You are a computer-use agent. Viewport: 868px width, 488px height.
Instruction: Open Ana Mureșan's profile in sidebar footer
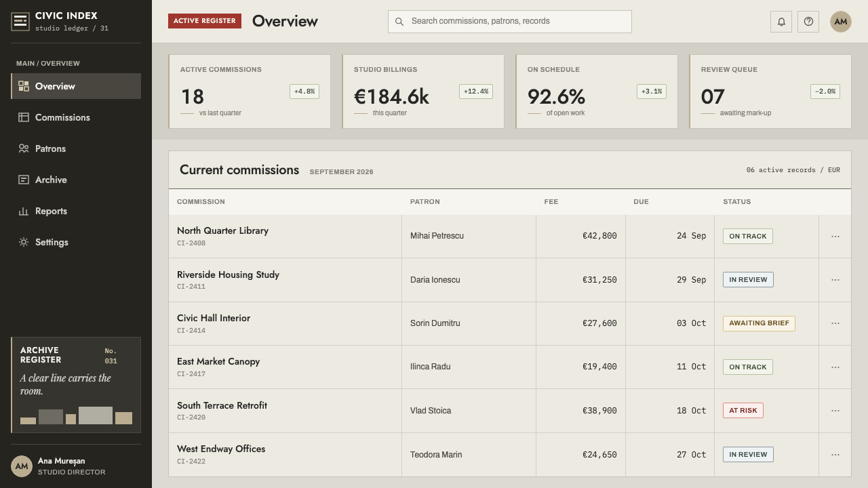pyautogui.click(x=76, y=466)
